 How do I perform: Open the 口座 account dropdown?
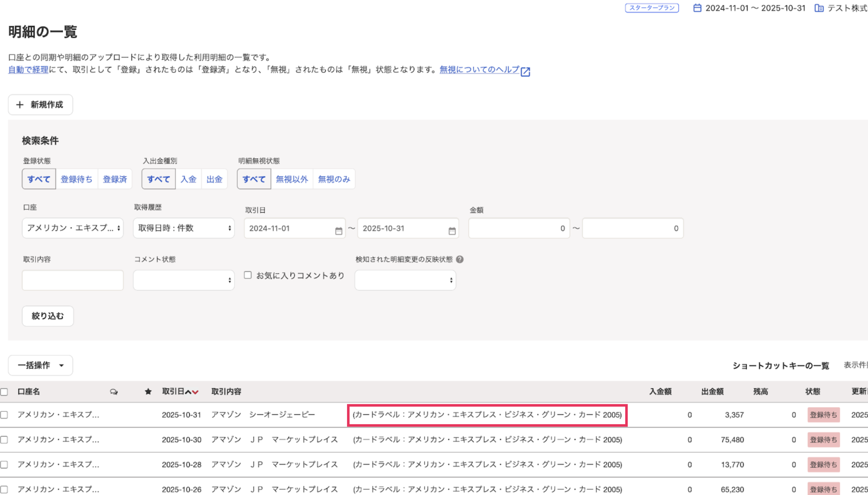point(73,228)
